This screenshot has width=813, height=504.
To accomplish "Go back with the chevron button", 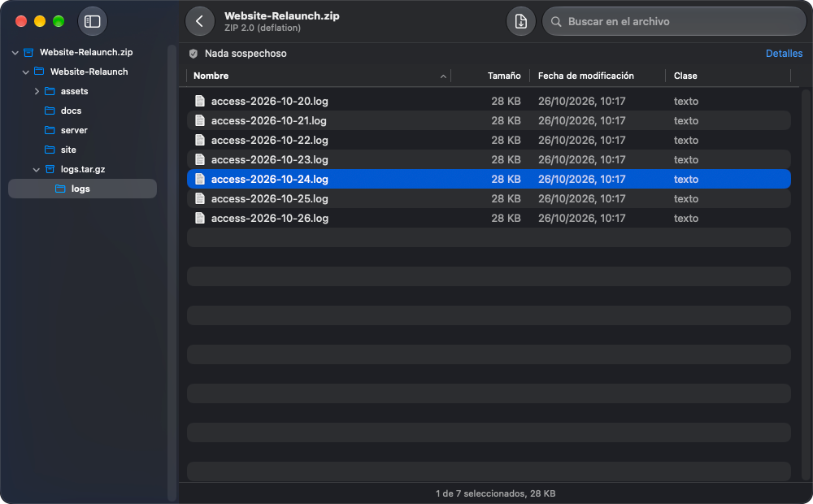I will (200, 21).
